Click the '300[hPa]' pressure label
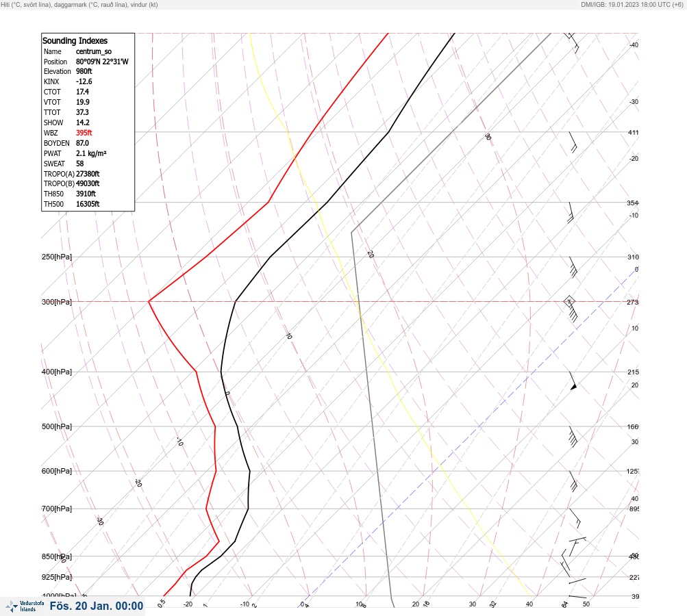Screen dimensions: 687x616 click(x=57, y=302)
